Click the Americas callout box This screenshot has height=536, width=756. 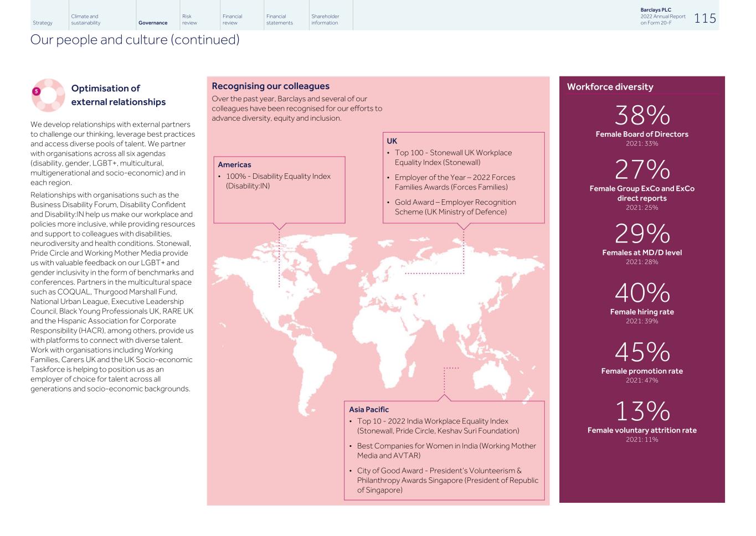(279, 189)
